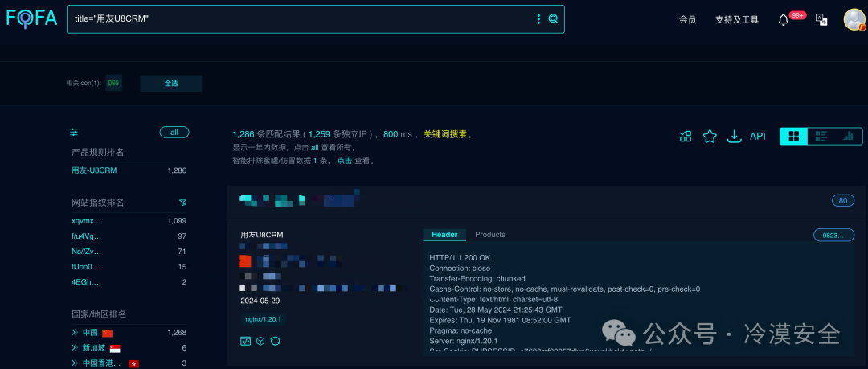Select the related DGG icon thumbnail
Screen dimensions: 868x369
113,83
